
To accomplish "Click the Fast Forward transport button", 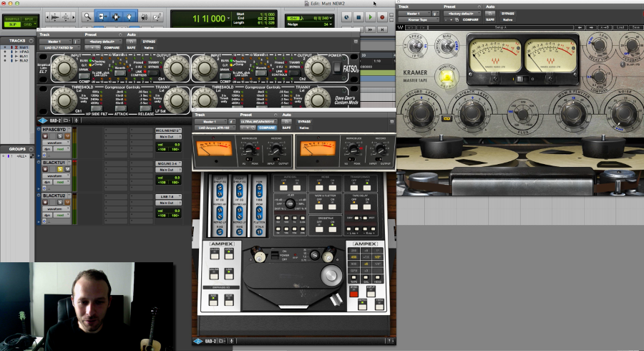I will pos(370,29).
